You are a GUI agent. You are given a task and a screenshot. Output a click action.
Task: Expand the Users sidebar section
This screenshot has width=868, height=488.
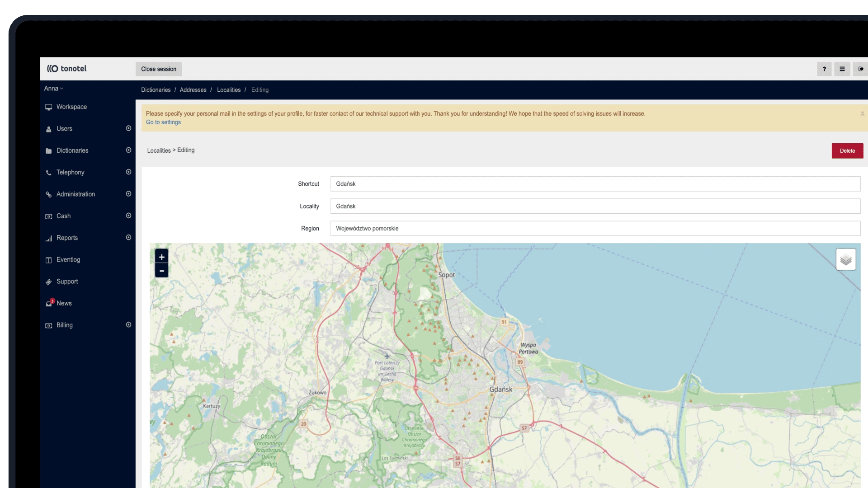tap(128, 128)
